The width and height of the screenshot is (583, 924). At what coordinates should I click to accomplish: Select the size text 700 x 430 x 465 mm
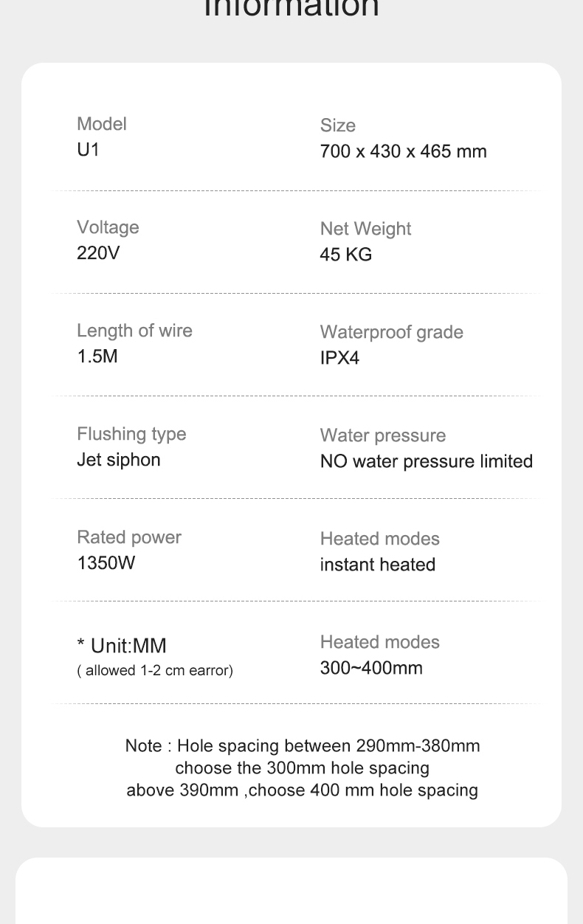(403, 152)
